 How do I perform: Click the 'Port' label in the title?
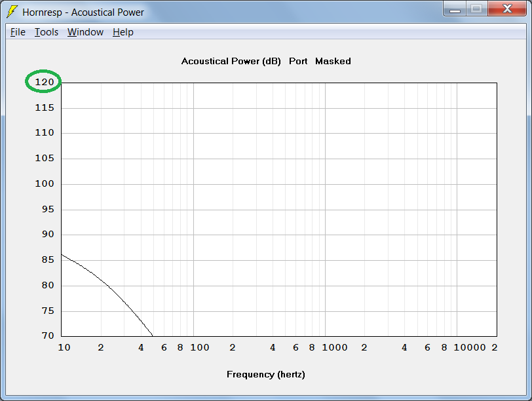pos(298,61)
